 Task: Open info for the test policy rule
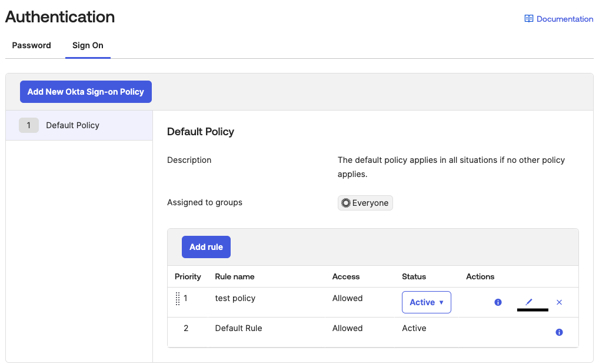[x=498, y=302]
